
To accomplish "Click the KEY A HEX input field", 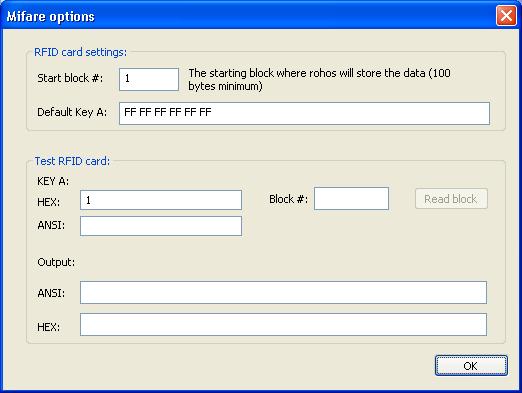I will pyautogui.click(x=161, y=200).
